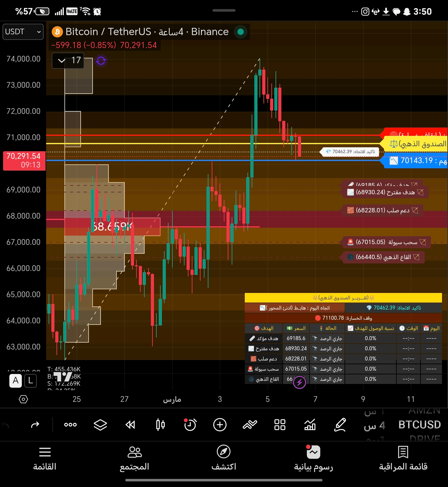
Task: Tap the BTCUSD symbol button
Action: coord(419,425)
